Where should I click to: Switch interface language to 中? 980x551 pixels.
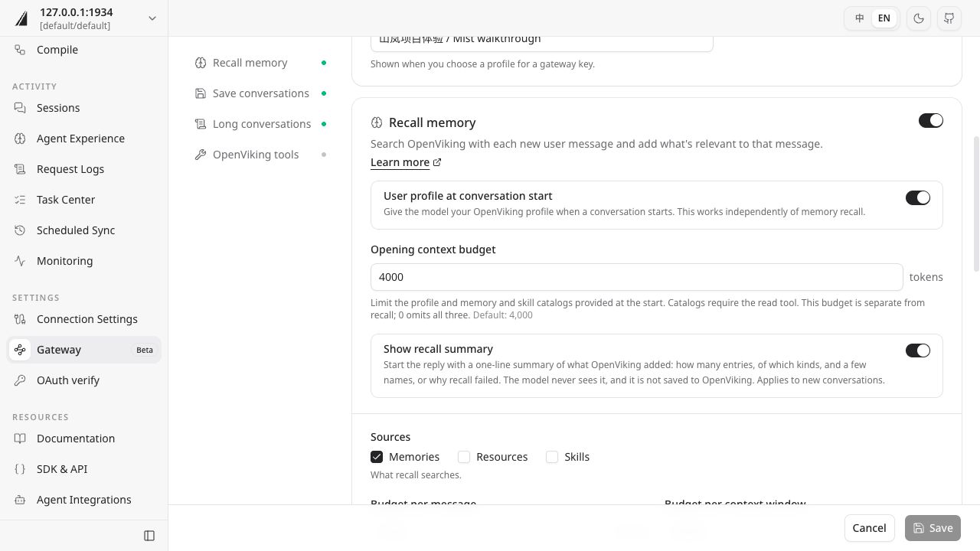point(860,18)
